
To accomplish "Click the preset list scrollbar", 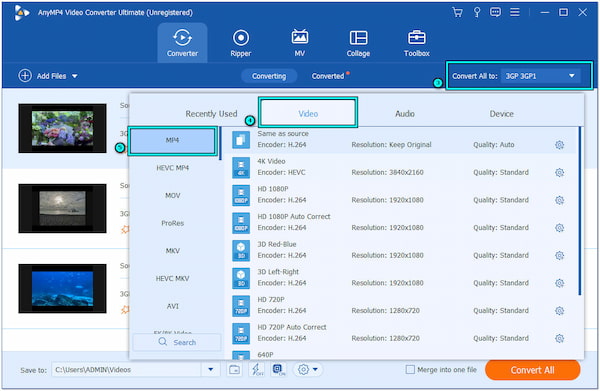I will (x=579, y=211).
